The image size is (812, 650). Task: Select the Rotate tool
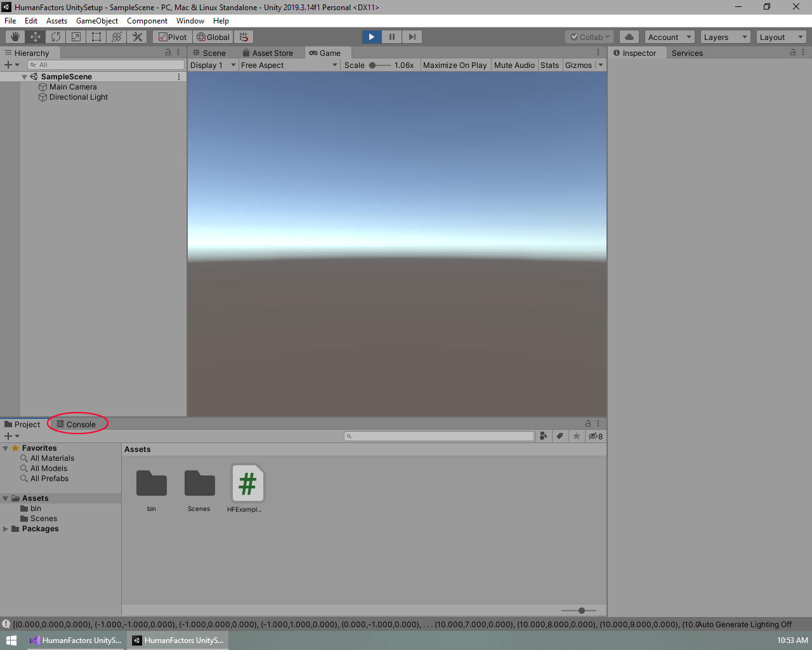56,37
